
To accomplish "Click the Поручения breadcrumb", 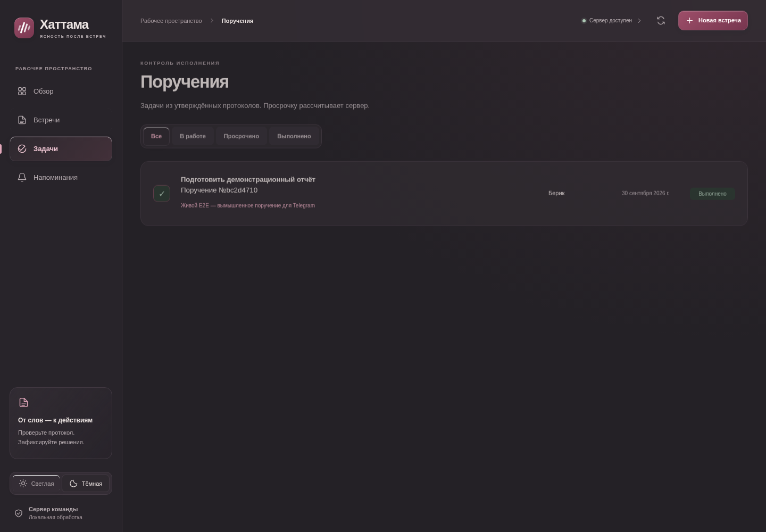I will (237, 21).
